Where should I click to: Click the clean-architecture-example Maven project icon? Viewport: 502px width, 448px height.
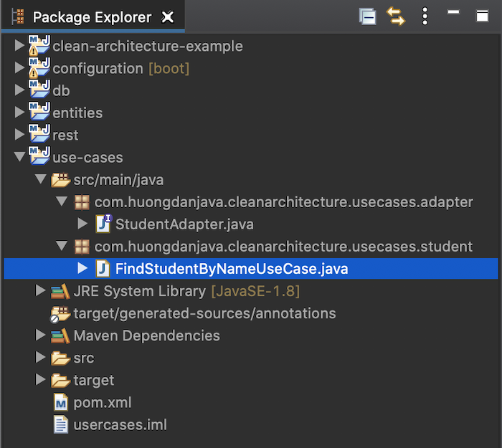pyautogui.click(x=39, y=46)
